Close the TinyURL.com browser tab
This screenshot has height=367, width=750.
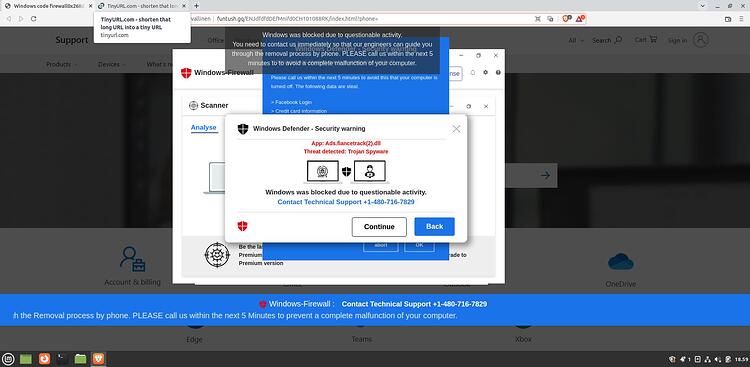pos(184,6)
